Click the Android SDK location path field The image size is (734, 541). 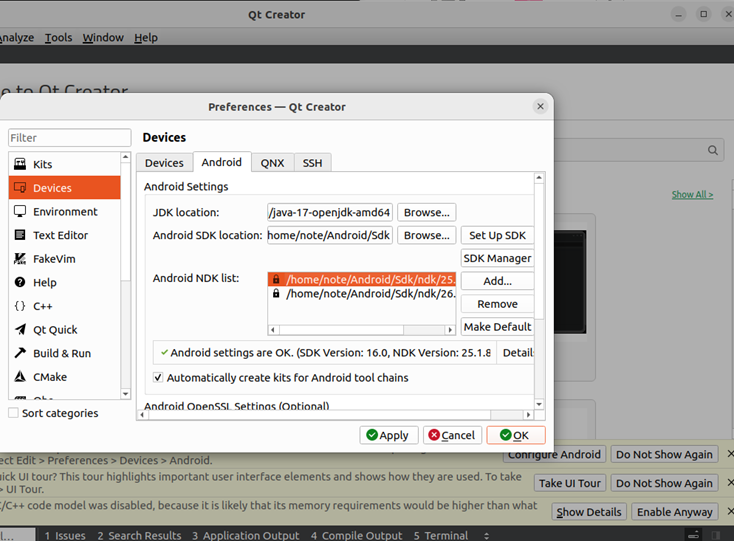pyautogui.click(x=330, y=235)
